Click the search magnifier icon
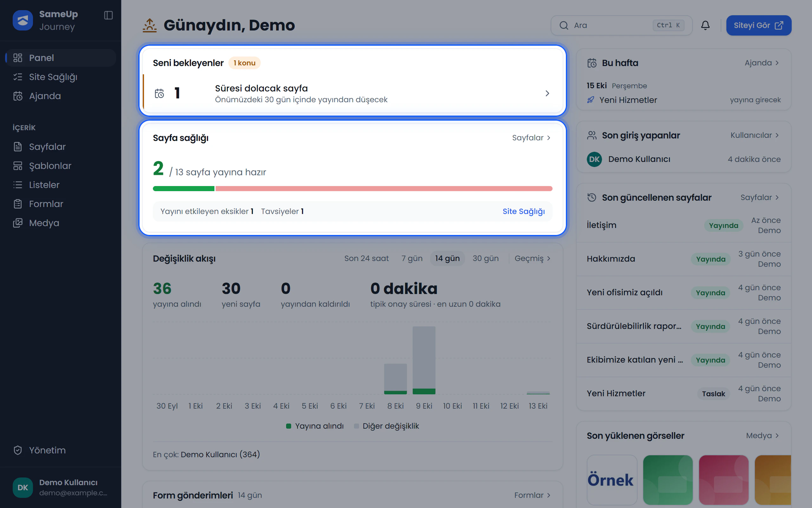The image size is (812, 508). tap(564, 25)
